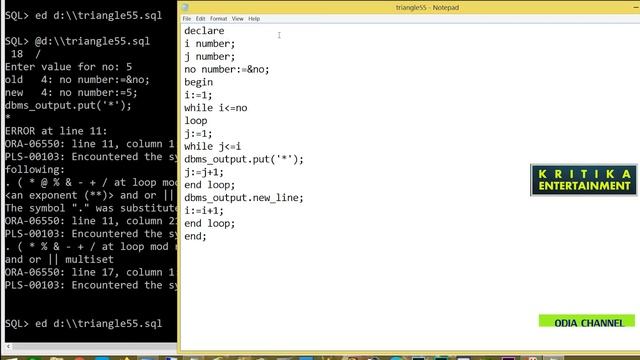This screenshot has width=640, height=360.
Task: Click the '<an exponent (**)> and or' console line
Action: 90,195
